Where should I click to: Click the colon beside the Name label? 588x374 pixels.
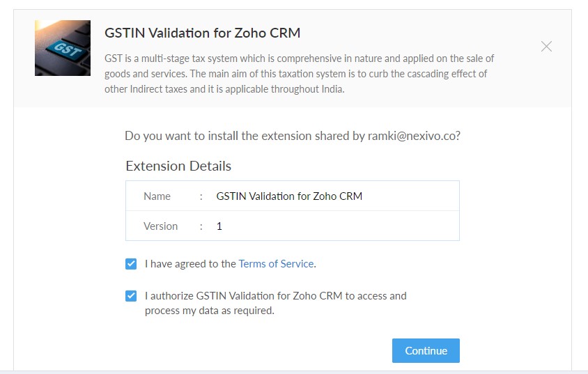click(201, 196)
